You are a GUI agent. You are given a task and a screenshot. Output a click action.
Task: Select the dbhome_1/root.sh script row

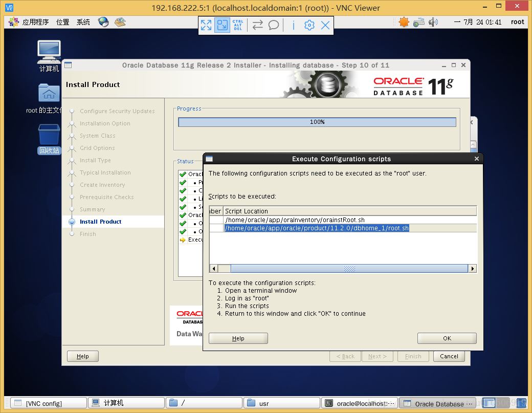click(x=343, y=228)
